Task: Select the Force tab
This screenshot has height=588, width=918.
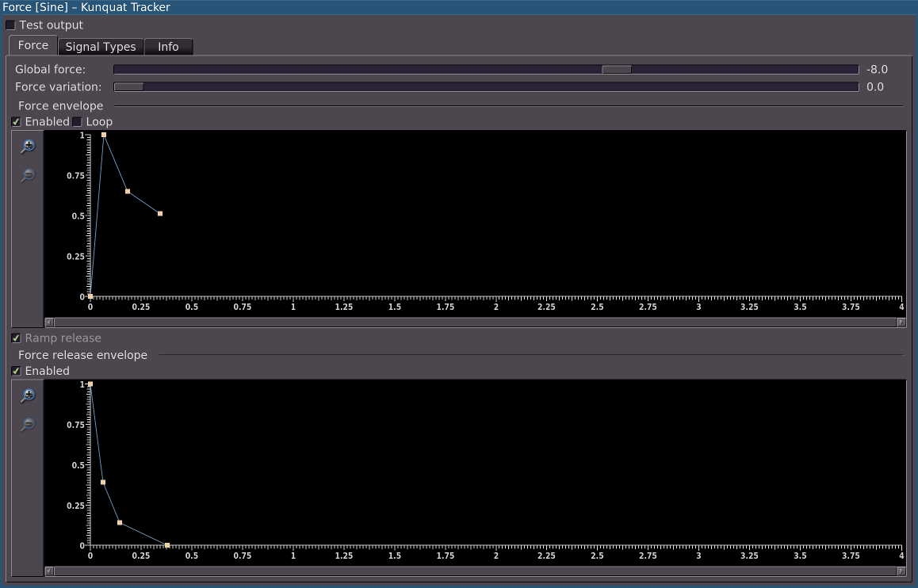Action: click(33, 45)
